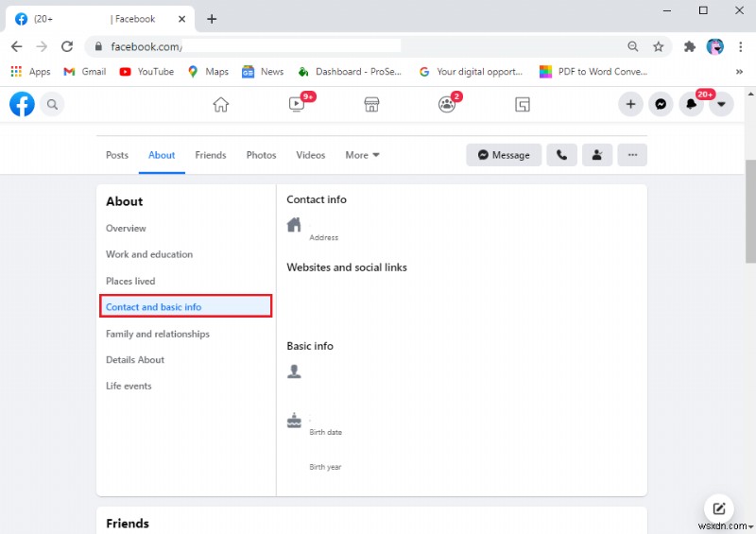Click the site lock icon
756x534 pixels.
98,46
